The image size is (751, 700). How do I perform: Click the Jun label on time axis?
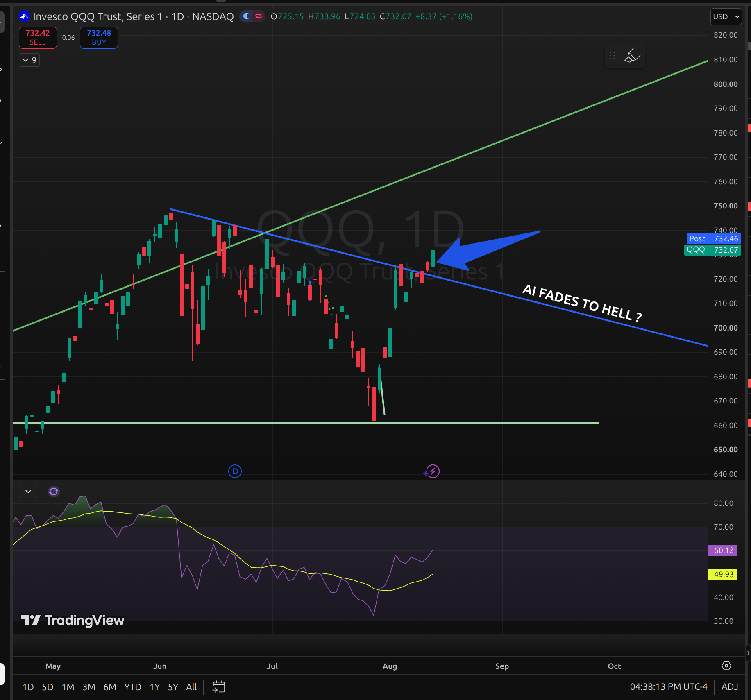160,666
